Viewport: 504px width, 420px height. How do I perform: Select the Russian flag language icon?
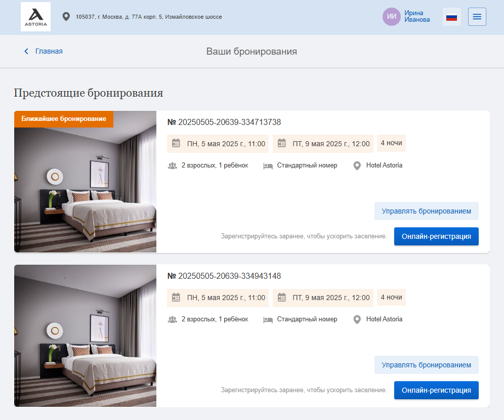451,17
